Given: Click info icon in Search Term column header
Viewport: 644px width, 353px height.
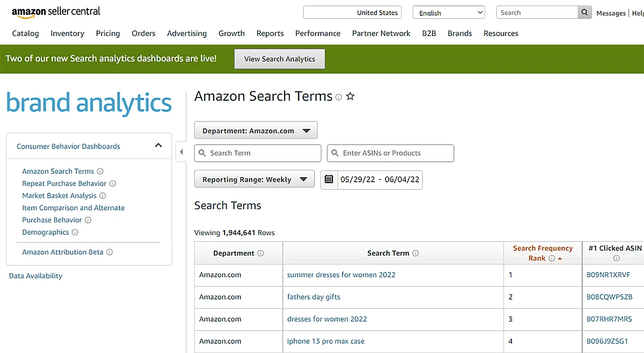Looking at the screenshot, I should 415,253.
